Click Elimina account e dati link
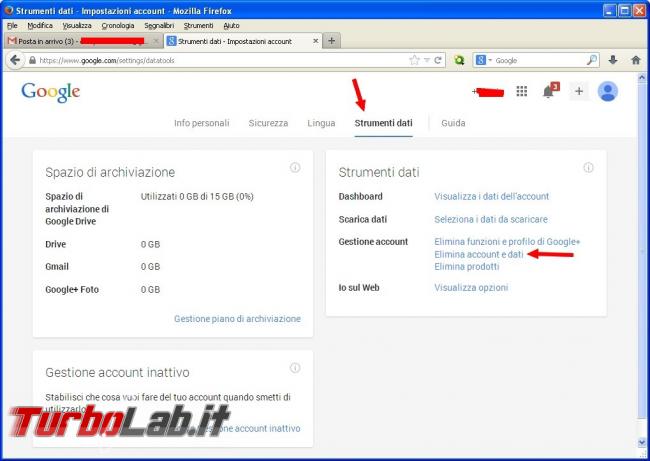This screenshot has width=650, height=461. coord(479,254)
